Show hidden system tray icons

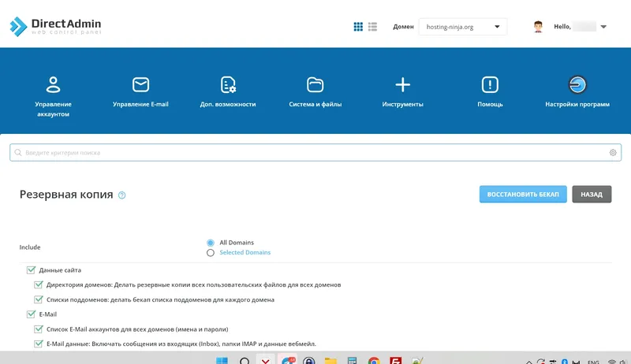click(x=529, y=362)
